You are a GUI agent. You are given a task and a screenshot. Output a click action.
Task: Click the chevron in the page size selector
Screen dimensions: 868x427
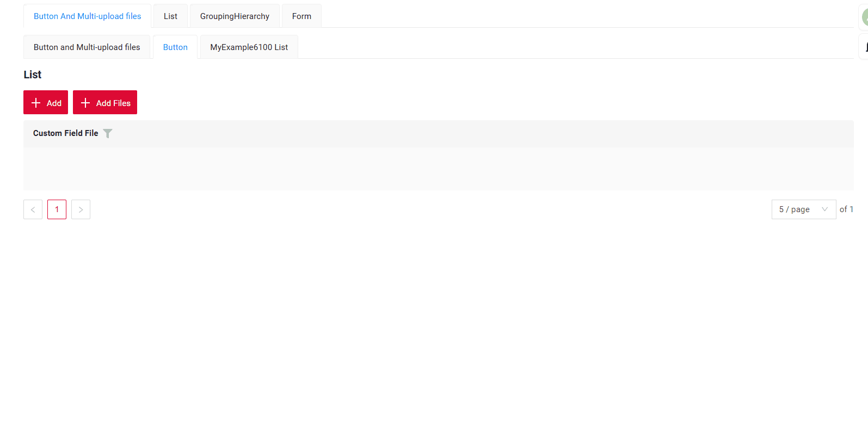[824, 209]
